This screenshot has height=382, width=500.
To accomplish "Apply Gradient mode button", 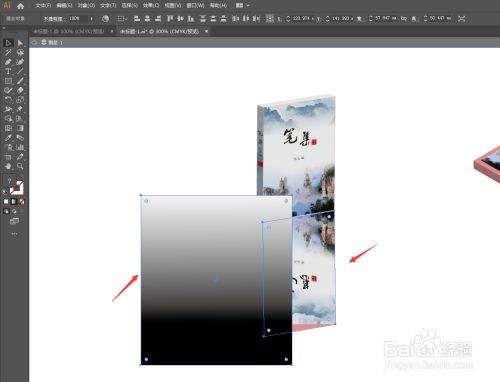I will [14, 202].
